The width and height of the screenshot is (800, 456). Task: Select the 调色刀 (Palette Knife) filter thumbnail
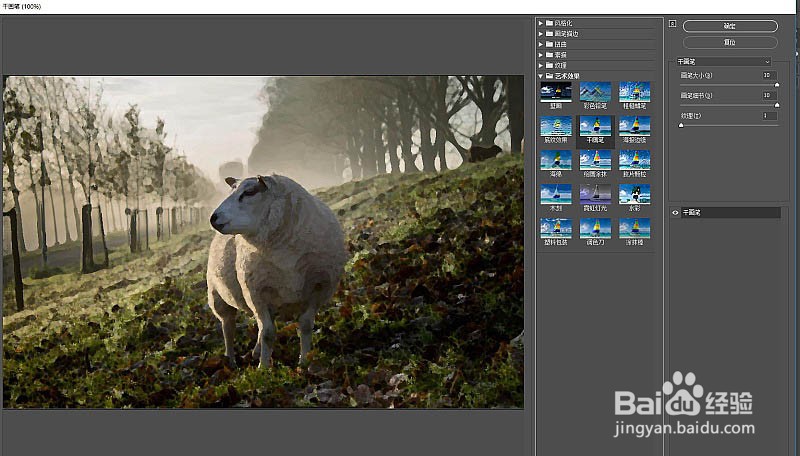tap(595, 229)
